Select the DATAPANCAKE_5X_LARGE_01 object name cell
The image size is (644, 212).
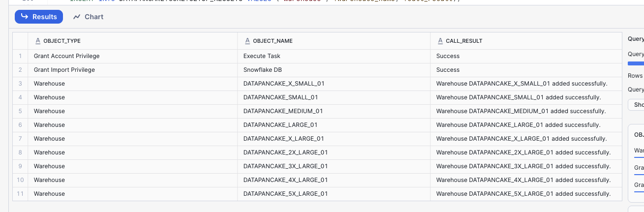point(285,194)
